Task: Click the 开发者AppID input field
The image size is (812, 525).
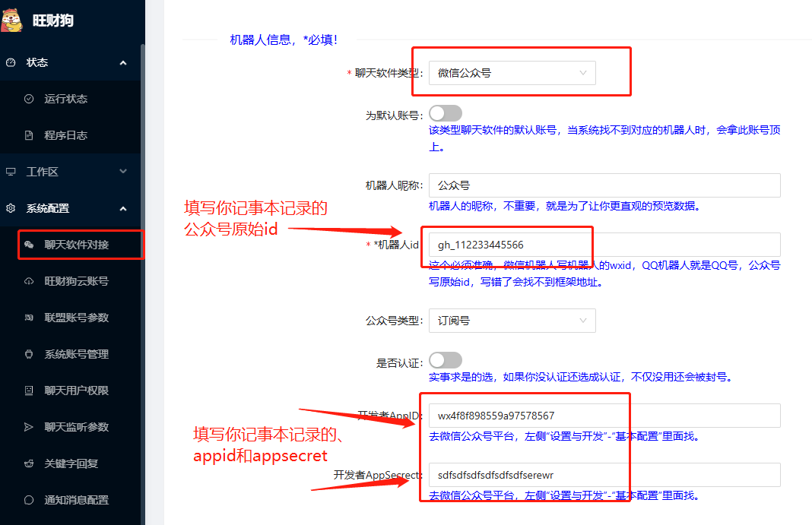Action: tap(604, 416)
